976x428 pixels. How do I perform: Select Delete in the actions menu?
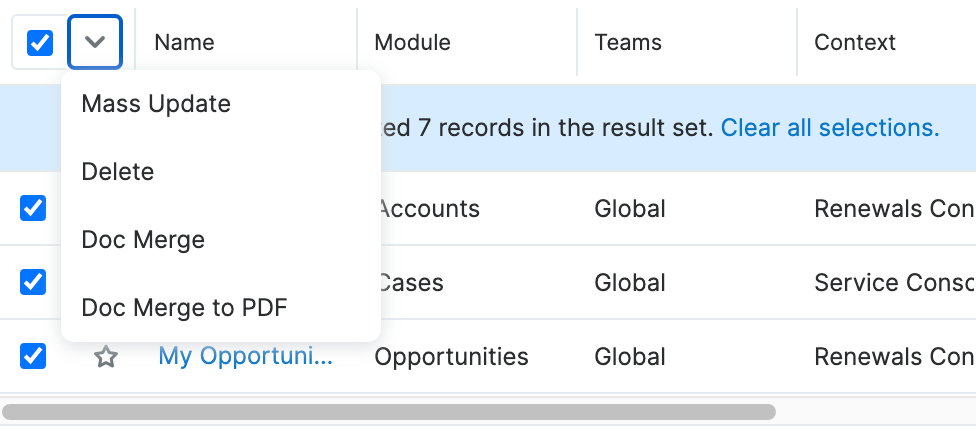[118, 172]
